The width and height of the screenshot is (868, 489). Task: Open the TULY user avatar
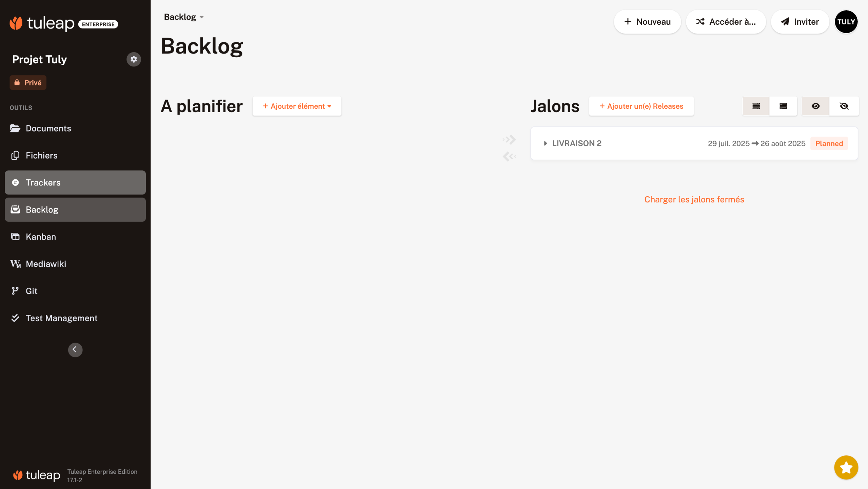[846, 22]
